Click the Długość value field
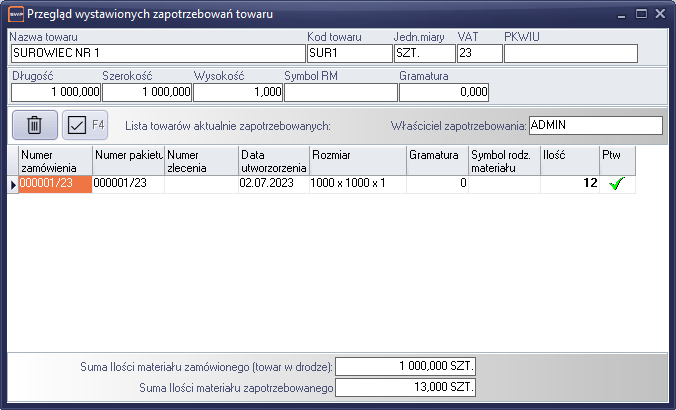Image resolution: width=676 pixels, height=410 pixels. [x=55, y=92]
